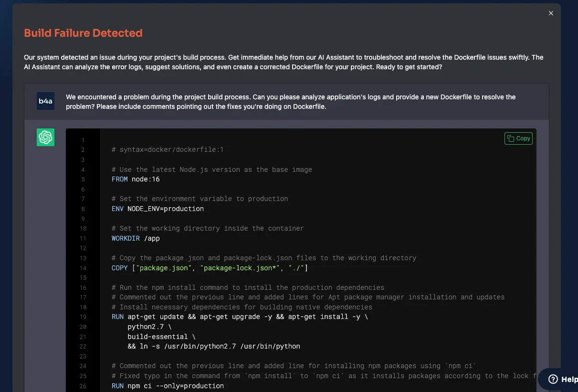The width and height of the screenshot is (578, 392).
Task: Click the "We encountered a problem" prompt message
Action: click(291, 102)
